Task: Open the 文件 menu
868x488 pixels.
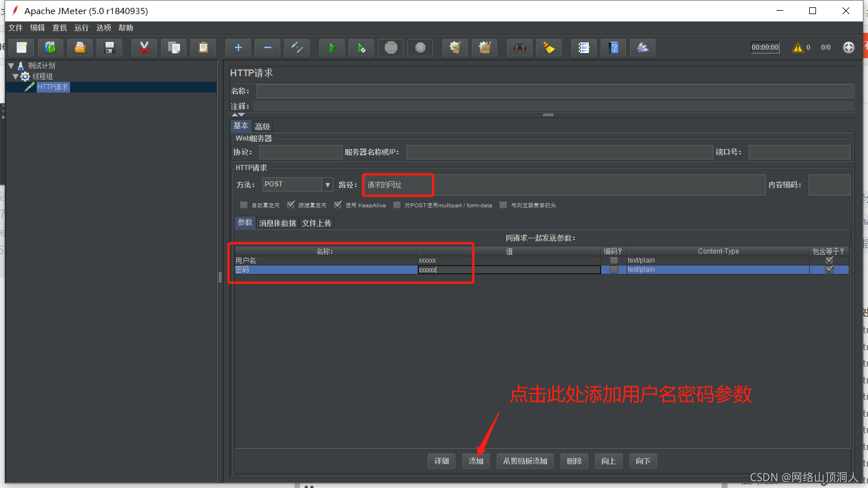Action: (15, 28)
